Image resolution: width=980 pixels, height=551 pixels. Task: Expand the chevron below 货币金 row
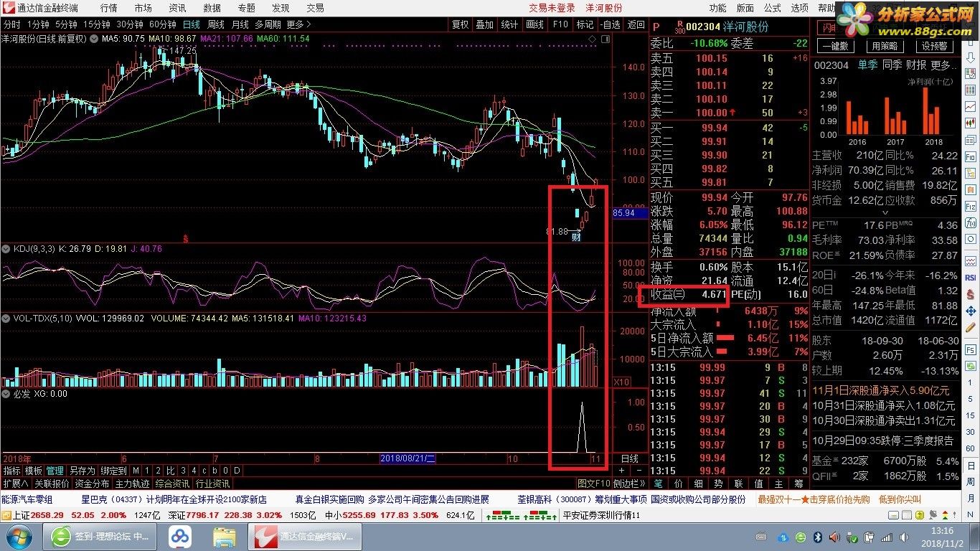885,213
